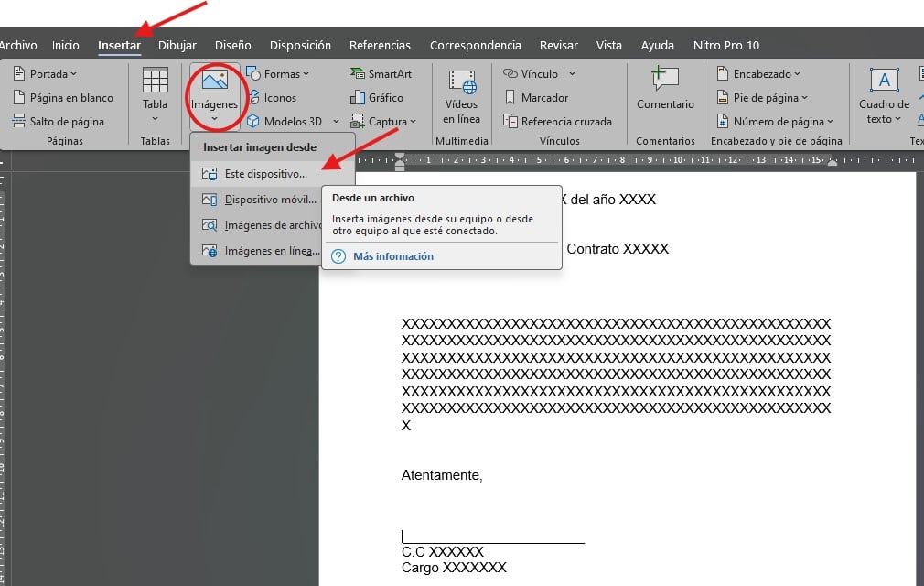
Task: Click the Modelos 3D cube icon
Action: 253,122
